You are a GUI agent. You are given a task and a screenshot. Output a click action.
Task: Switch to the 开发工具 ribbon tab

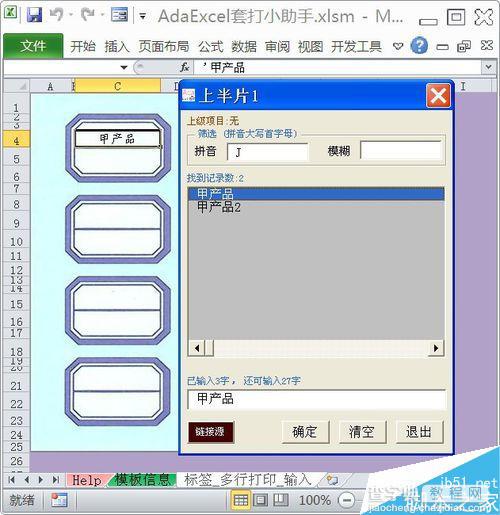(x=356, y=46)
